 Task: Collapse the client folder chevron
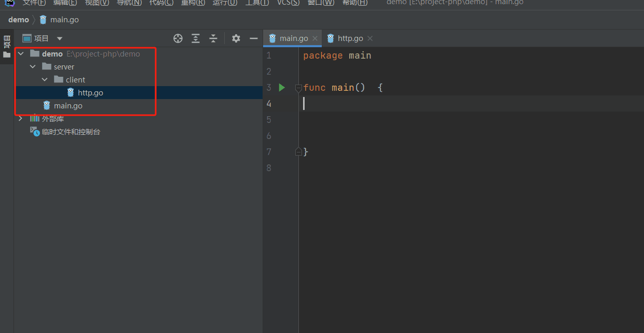(45, 79)
